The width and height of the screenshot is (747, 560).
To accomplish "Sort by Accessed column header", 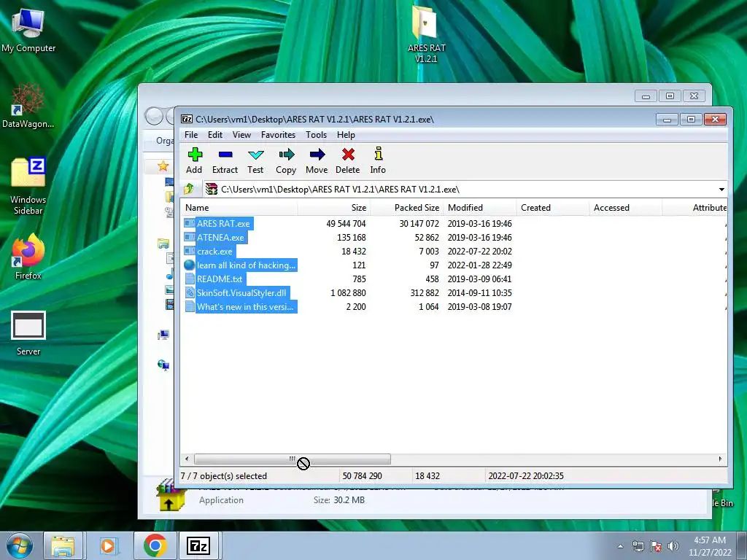I will click(x=625, y=208).
